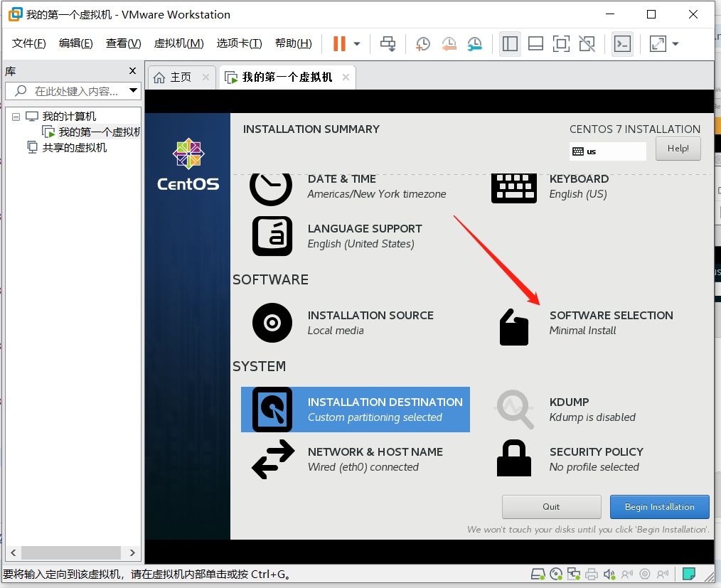Open the 查看(V) menu
The height and width of the screenshot is (588, 721).
(x=123, y=43)
